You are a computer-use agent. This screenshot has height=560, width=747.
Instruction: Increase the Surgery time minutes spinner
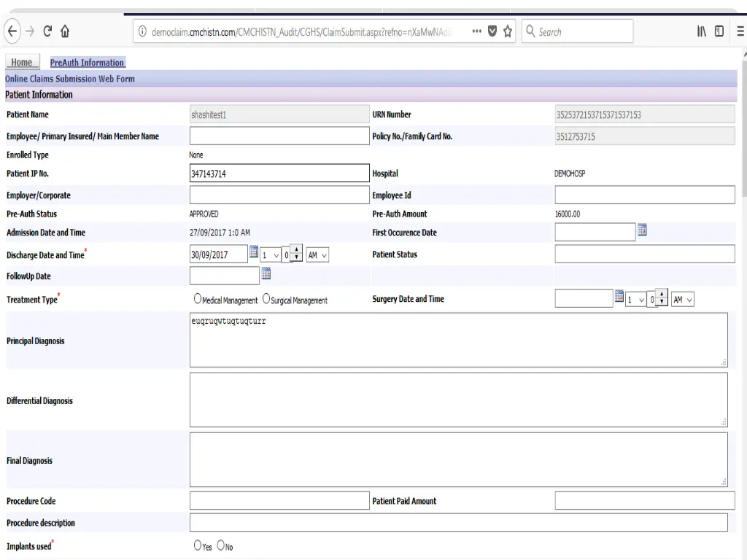pos(662,294)
